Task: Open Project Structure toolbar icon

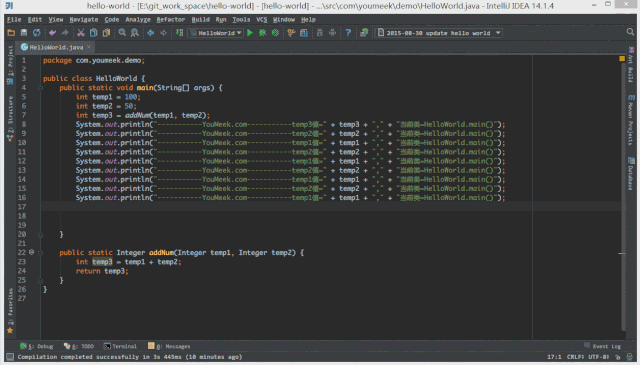Action: [x=304, y=33]
